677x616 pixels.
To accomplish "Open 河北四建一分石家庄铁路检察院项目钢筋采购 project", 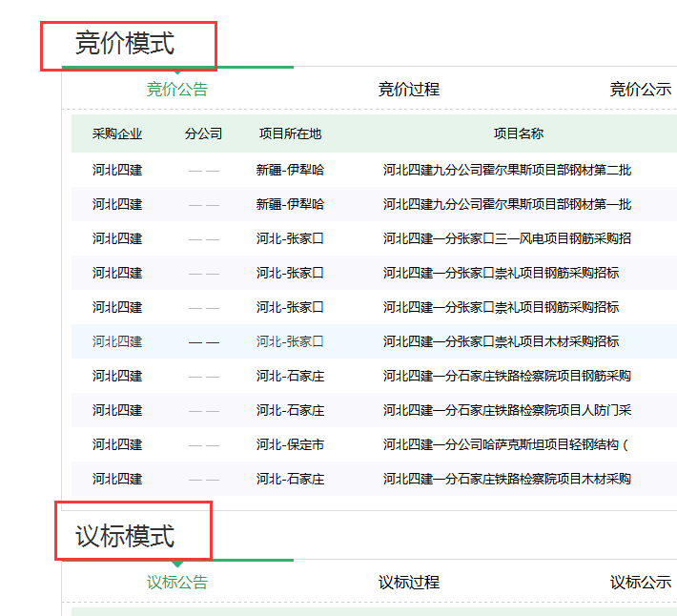I will pyautogui.click(x=507, y=376).
